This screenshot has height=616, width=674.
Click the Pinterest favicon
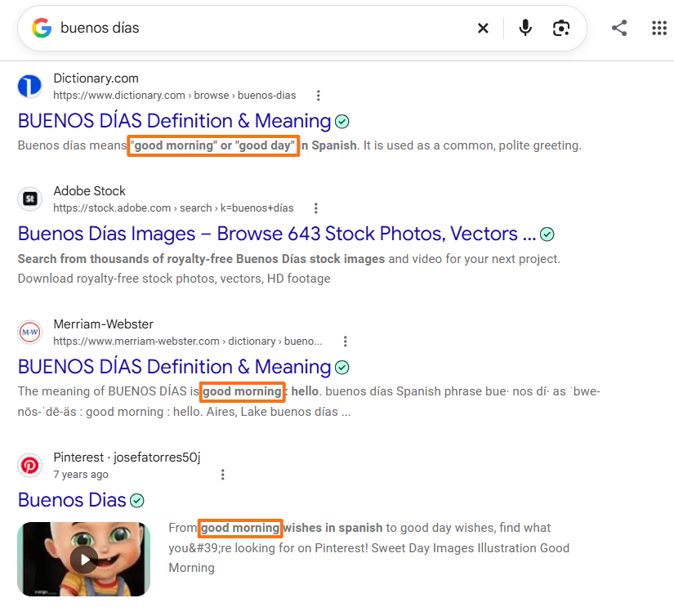point(29,465)
